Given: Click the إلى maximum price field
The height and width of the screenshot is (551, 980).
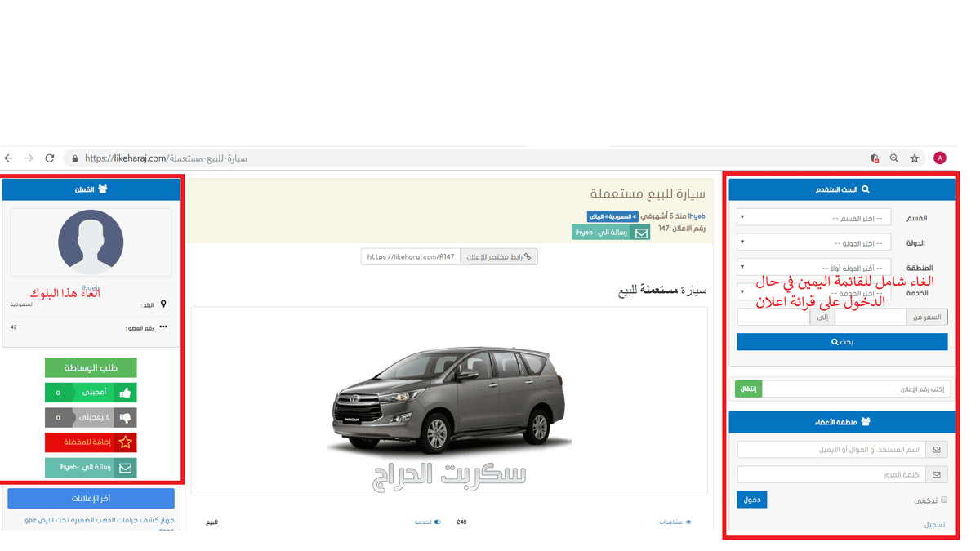Looking at the screenshot, I should [773, 317].
